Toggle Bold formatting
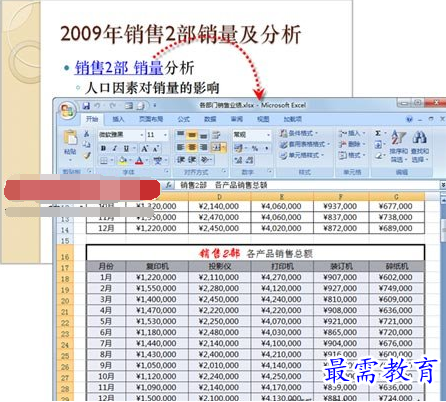446x402 pixels. (104, 148)
